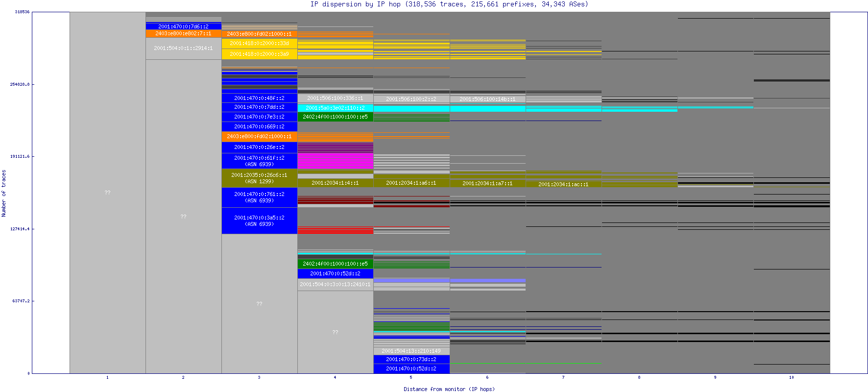The height and width of the screenshot is (392, 868).
Task: Click olive block 2001:2034:1:ac::1
Action: coord(563,184)
